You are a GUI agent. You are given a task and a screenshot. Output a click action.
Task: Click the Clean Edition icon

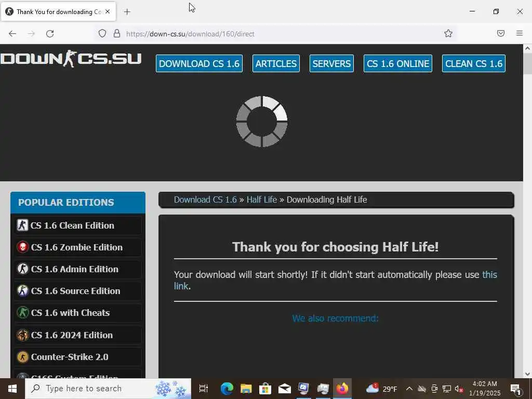click(x=22, y=225)
